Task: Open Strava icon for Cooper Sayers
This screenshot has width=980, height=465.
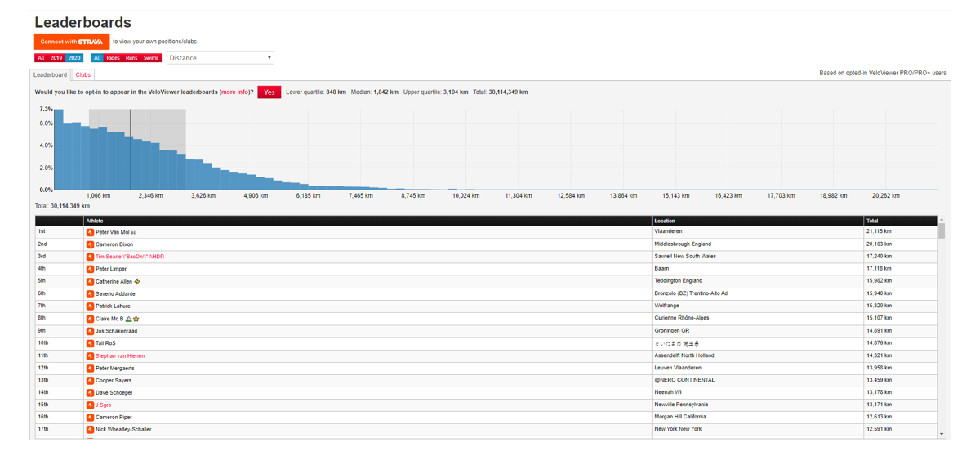Action: 90,380
